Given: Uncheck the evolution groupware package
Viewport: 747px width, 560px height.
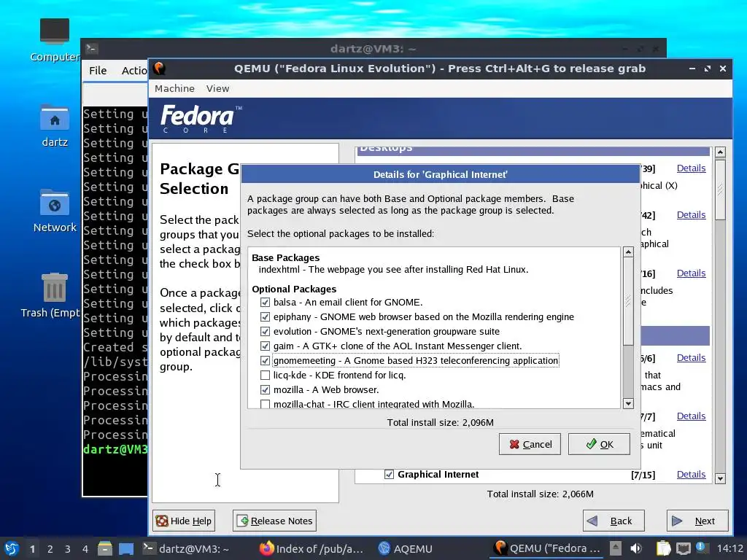Looking at the screenshot, I should pyautogui.click(x=266, y=332).
